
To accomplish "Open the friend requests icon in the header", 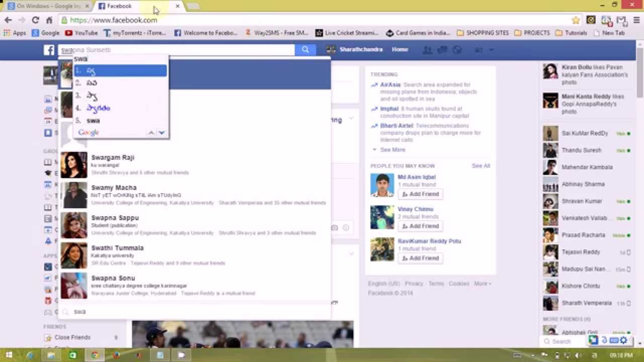I will pyautogui.click(x=428, y=50).
